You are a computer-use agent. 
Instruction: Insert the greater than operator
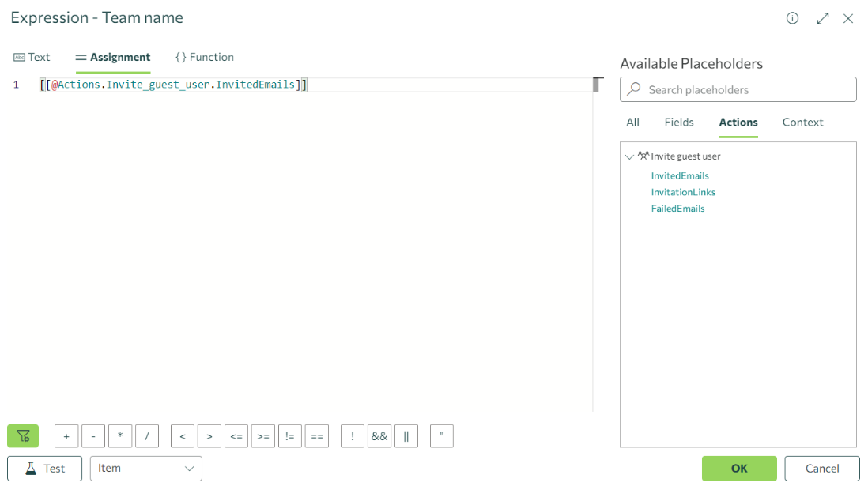click(209, 436)
